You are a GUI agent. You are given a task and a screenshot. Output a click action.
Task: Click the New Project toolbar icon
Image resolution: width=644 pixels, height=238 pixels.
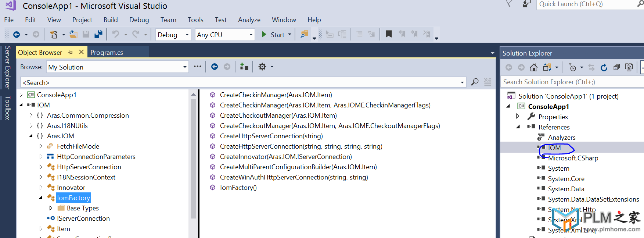click(x=54, y=35)
